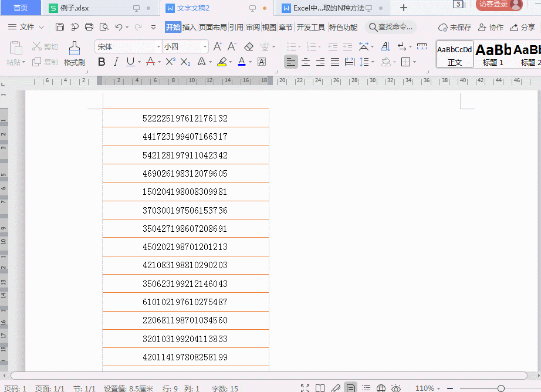Toggle justified text alignment
541x392 pixels.
coord(334,62)
